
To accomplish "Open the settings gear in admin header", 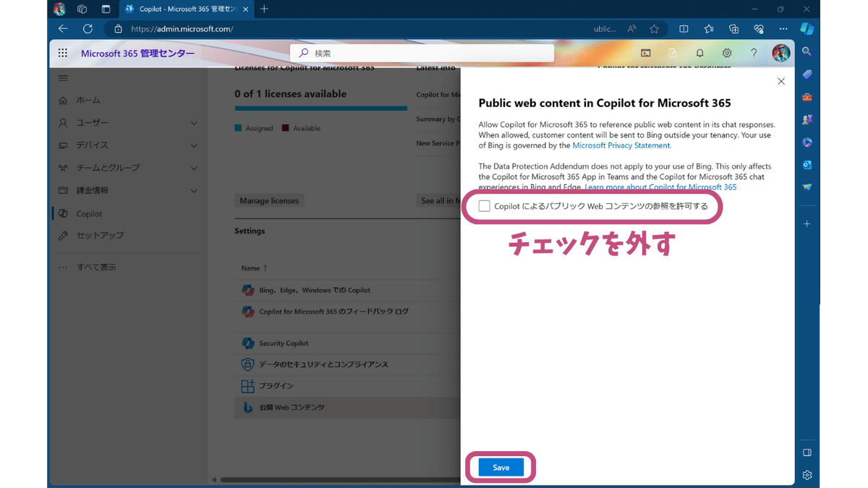I will (x=727, y=53).
